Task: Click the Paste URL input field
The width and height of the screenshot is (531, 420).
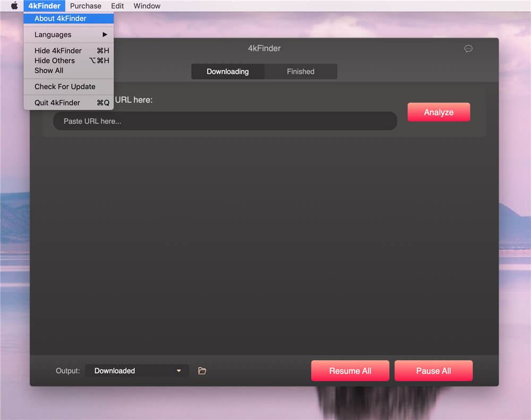Action: coord(225,121)
